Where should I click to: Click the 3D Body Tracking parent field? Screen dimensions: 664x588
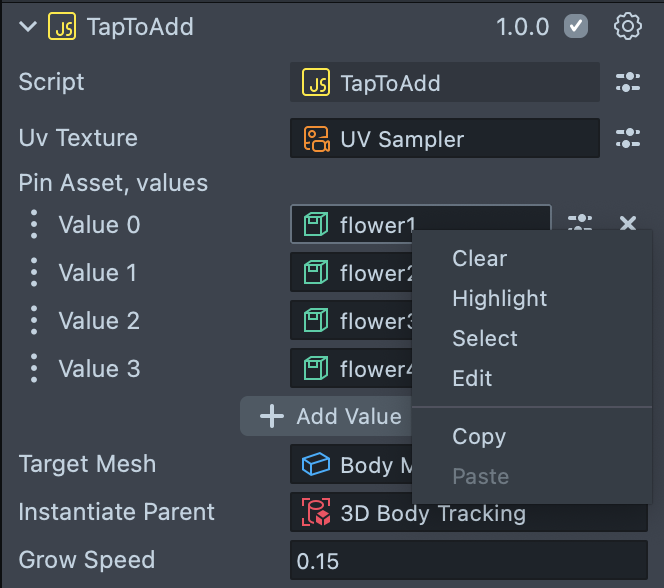[468, 513]
